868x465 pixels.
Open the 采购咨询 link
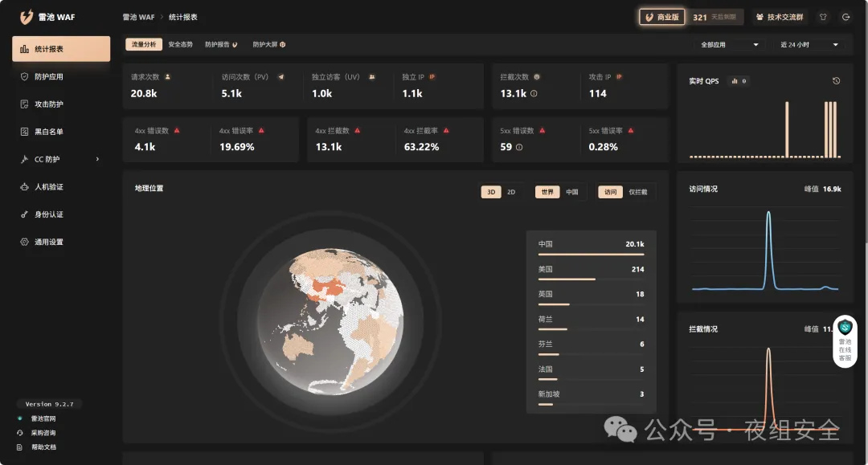tap(43, 433)
